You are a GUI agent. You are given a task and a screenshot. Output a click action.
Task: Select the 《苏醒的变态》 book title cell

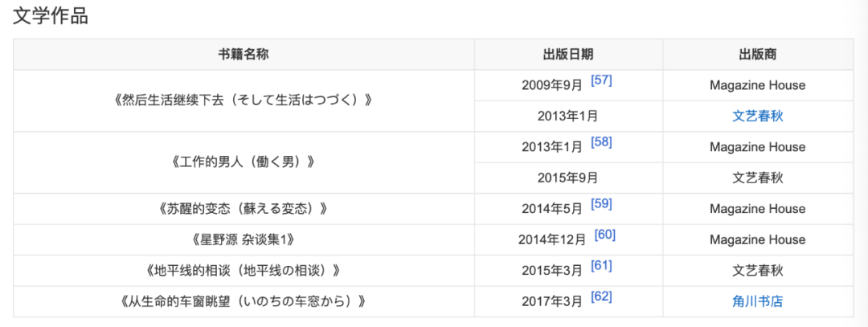(244, 209)
